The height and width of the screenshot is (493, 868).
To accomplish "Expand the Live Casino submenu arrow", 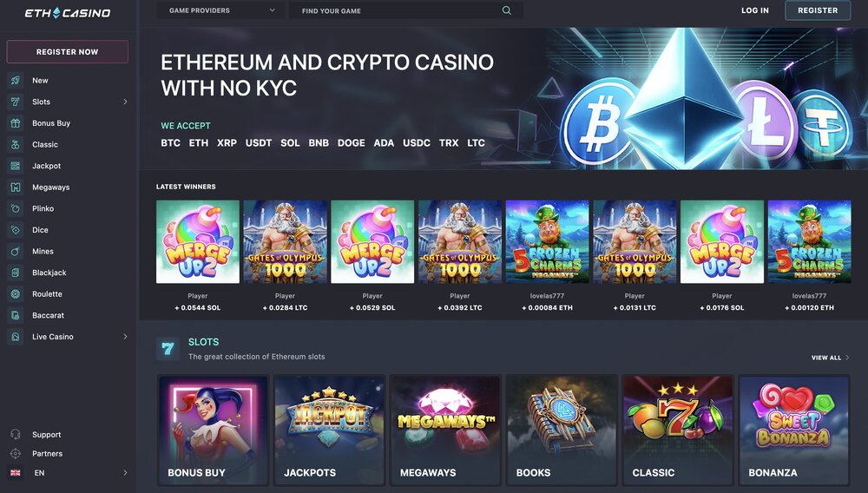I will click(x=125, y=337).
